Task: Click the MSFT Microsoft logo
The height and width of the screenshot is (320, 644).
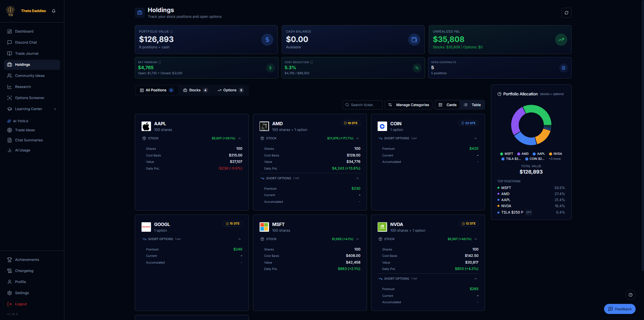Action: point(264,227)
